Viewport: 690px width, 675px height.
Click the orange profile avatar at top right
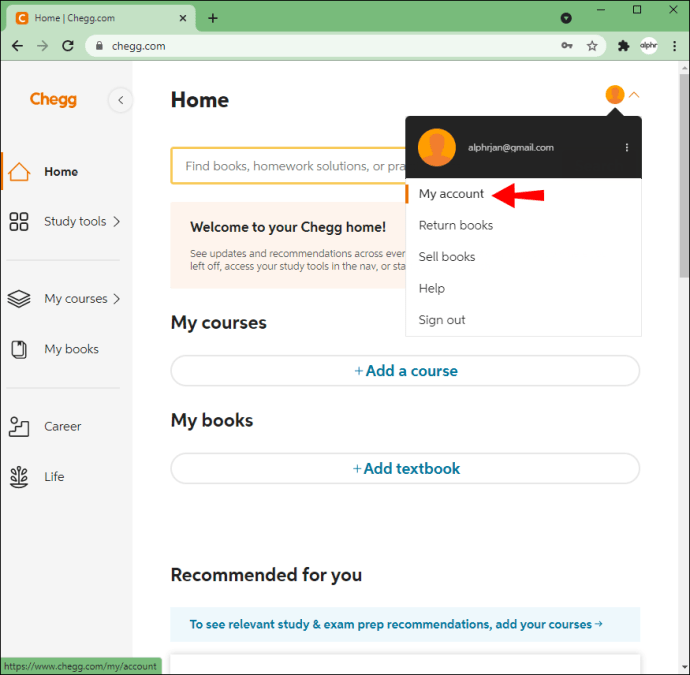coord(615,94)
